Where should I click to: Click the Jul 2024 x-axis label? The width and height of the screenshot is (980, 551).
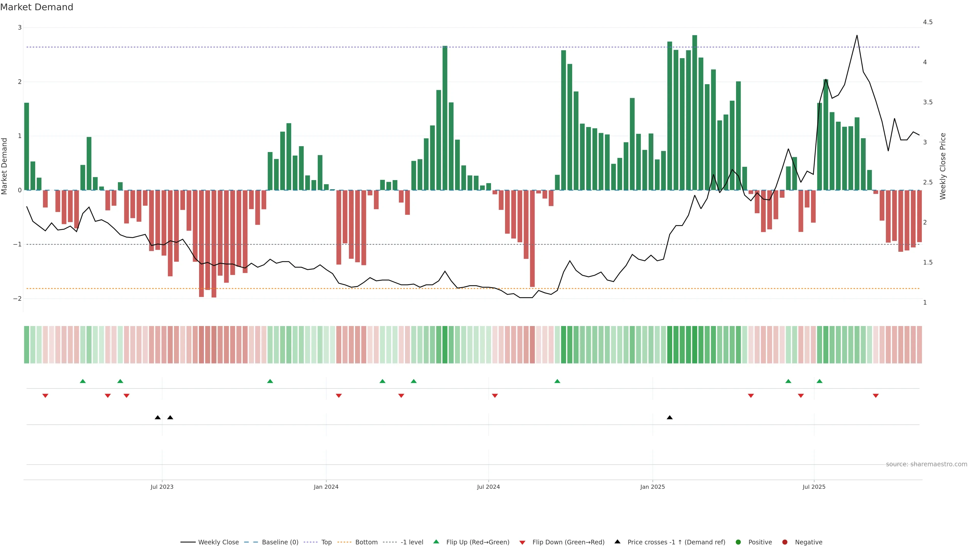coord(488,487)
